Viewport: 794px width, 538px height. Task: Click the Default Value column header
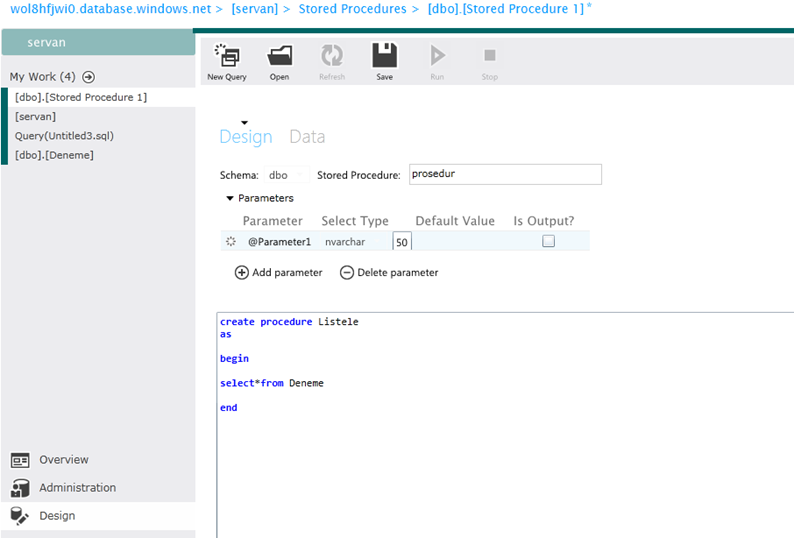pos(455,221)
